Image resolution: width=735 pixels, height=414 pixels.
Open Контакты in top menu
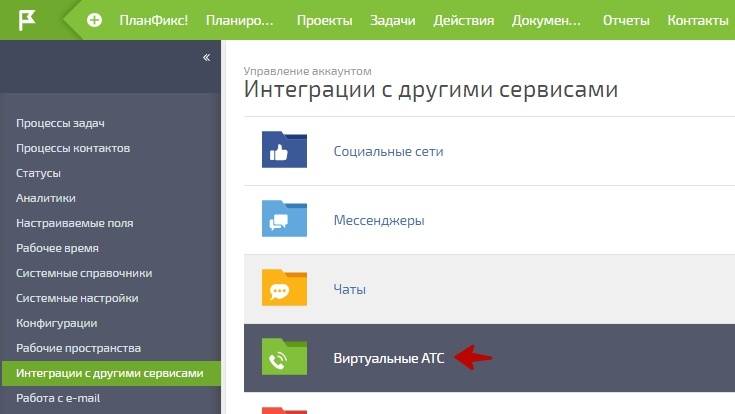(698, 20)
